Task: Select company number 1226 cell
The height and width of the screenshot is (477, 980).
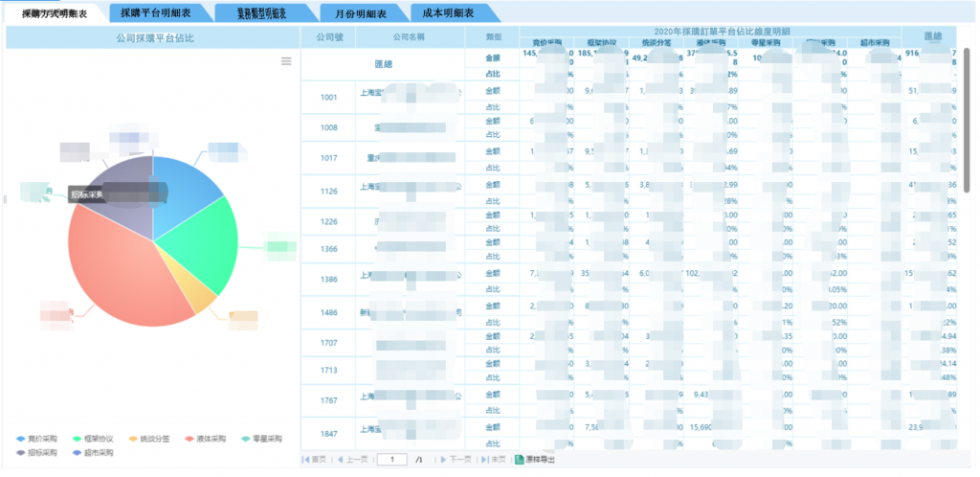Action: coord(328,221)
